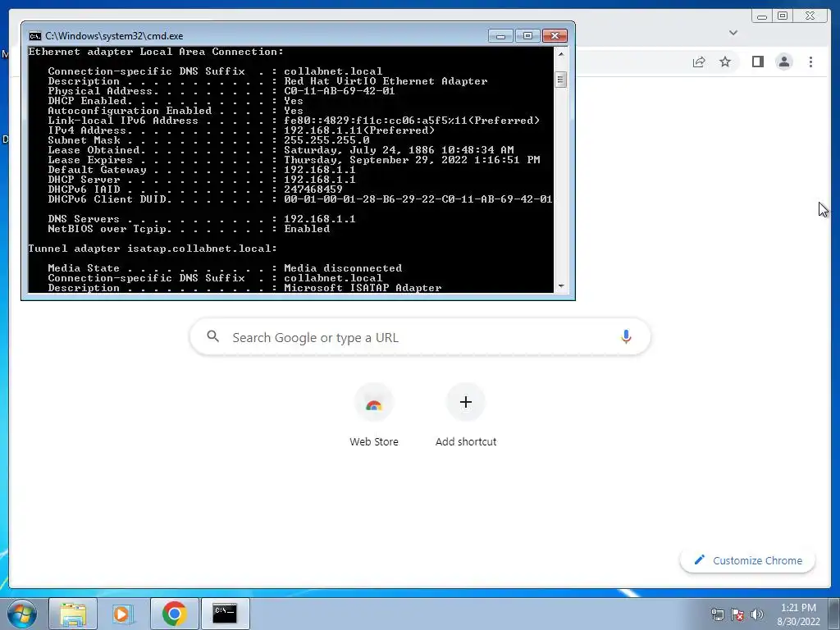The image size is (840, 630).
Task: Click the 'Media disconnected' state text
Action: (x=343, y=268)
